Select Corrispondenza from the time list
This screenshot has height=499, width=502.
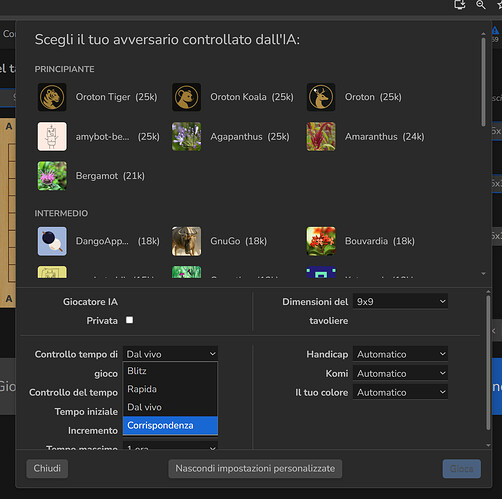[x=170, y=425]
